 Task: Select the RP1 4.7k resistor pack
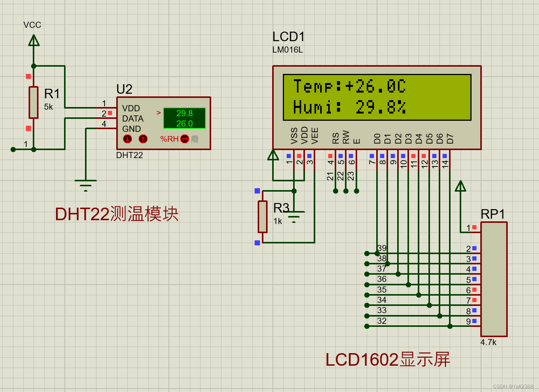coord(494,279)
